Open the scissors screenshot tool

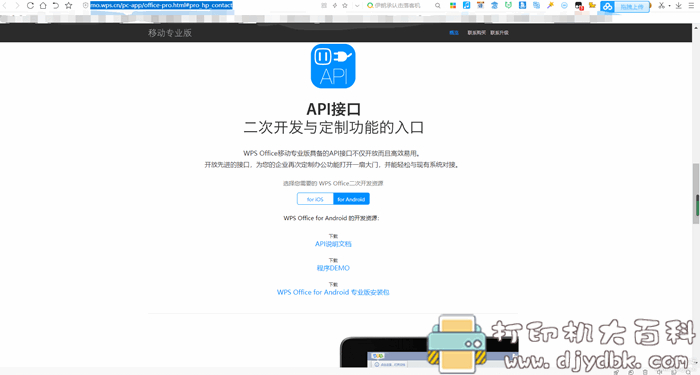click(662, 5)
